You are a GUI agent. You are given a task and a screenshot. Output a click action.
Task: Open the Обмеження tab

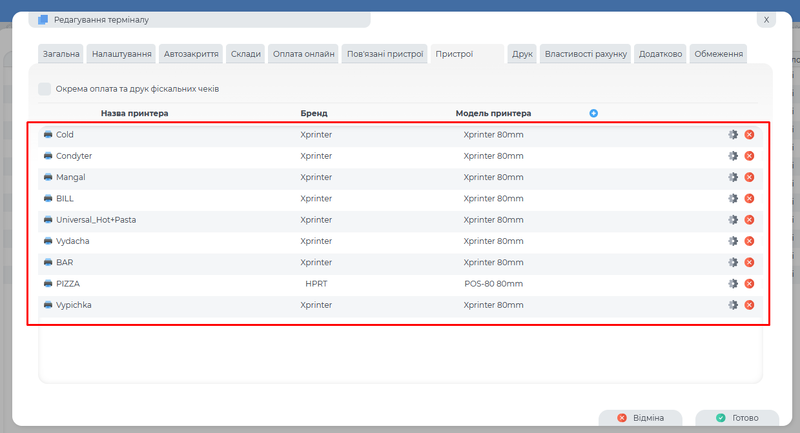[718, 53]
